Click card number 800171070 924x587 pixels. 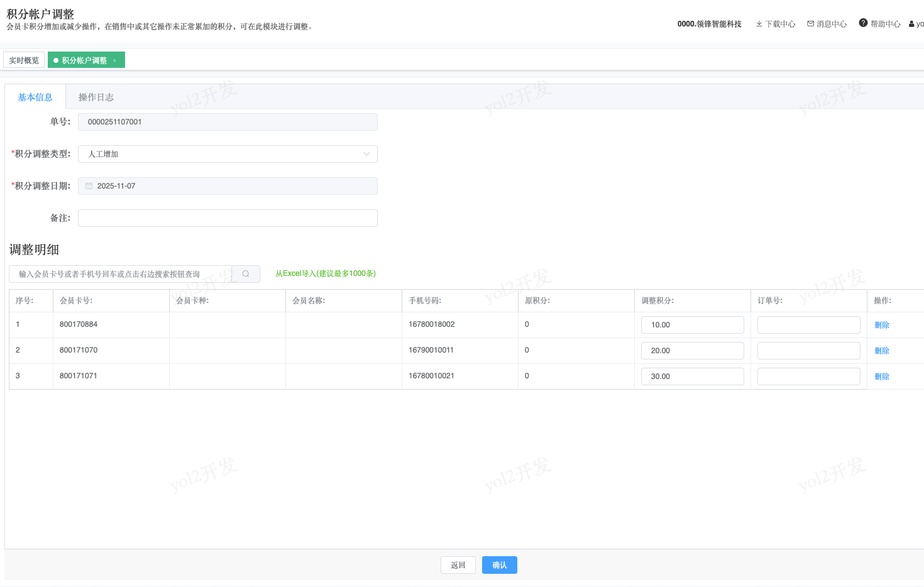coord(79,350)
